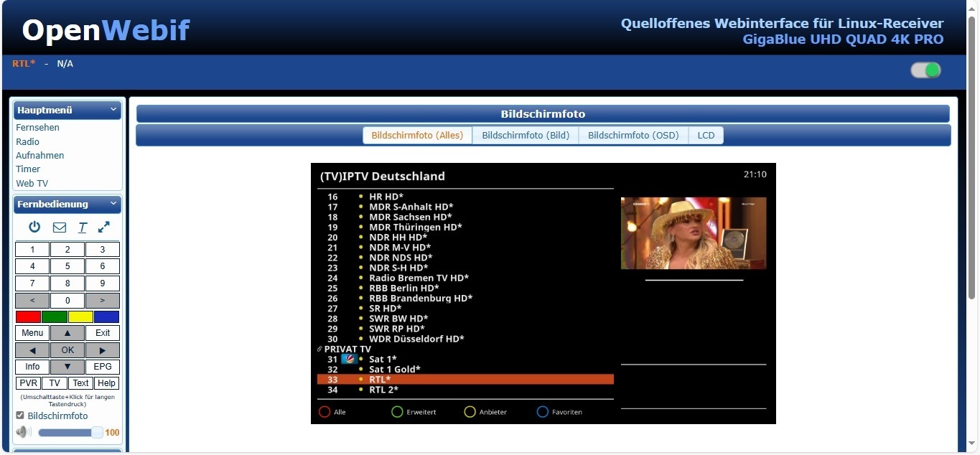Viewport: 980px width, 455px height.
Task: Click the teletext T icon
Action: pos(83,227)
